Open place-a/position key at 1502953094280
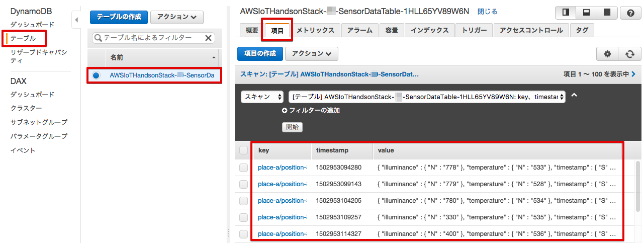 [282, 168]
